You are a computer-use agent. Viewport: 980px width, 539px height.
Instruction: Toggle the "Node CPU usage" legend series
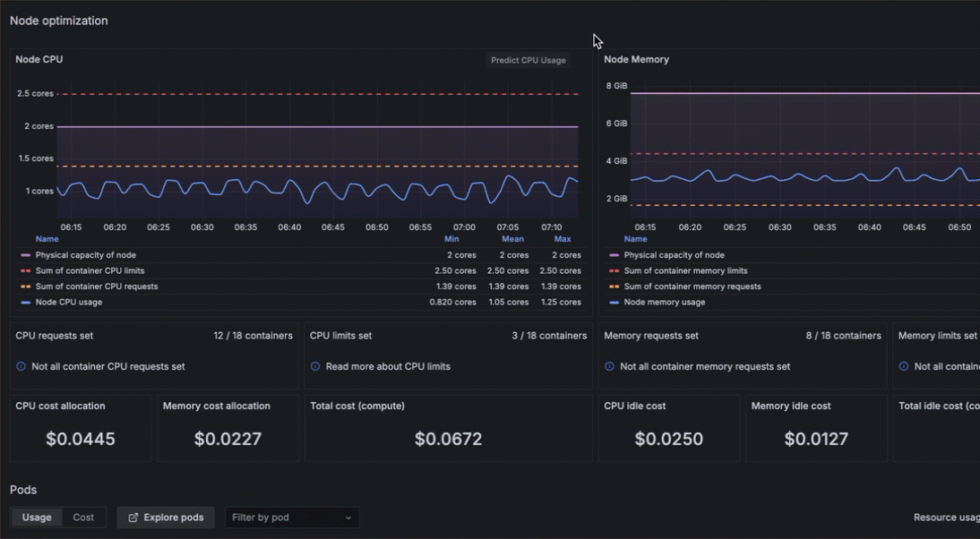(x=68, y=303)
